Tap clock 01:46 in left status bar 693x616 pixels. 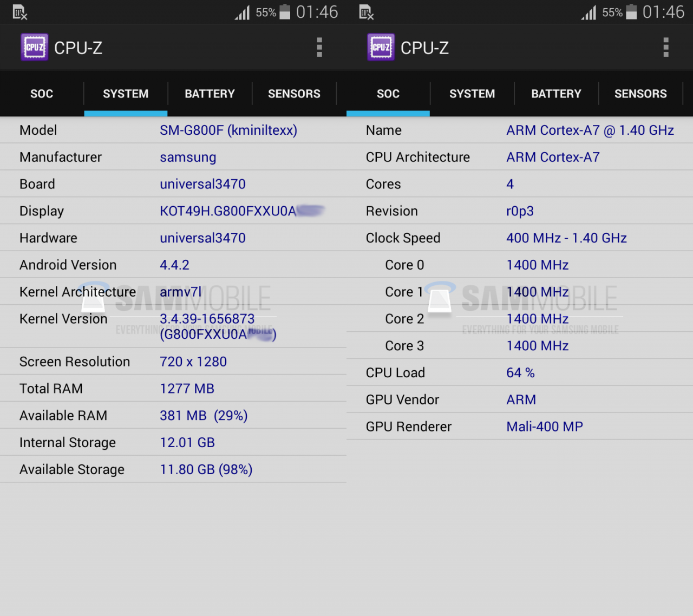tap(317, 12)
